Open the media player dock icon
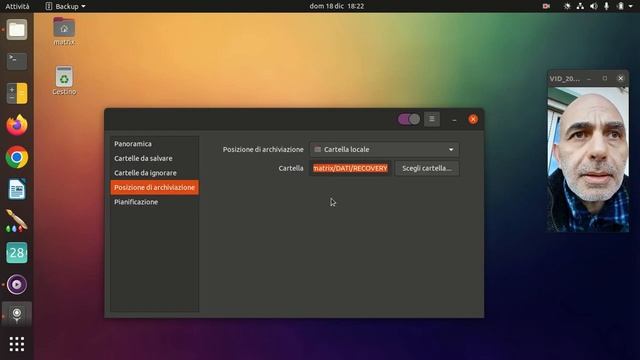 click(x=17, y=284)
